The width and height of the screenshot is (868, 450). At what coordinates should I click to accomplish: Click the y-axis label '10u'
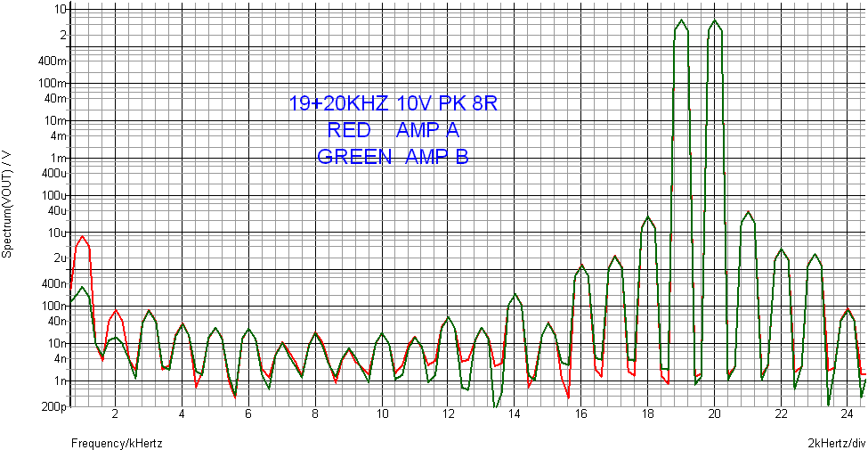tap(57, 233)
